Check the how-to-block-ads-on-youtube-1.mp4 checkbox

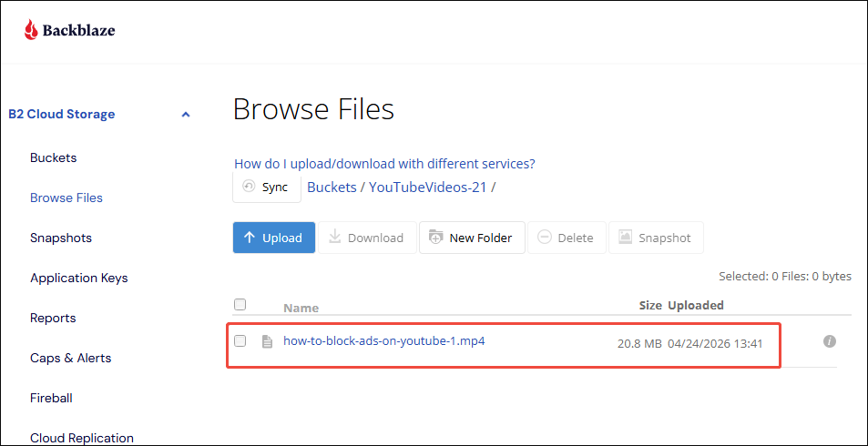[240, 340]
